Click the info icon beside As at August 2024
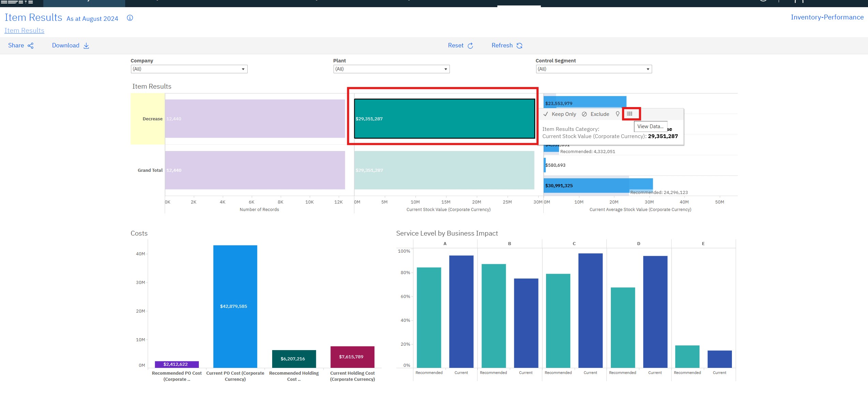The width and height of the screenshot is (868, 420). coord(130,18)
